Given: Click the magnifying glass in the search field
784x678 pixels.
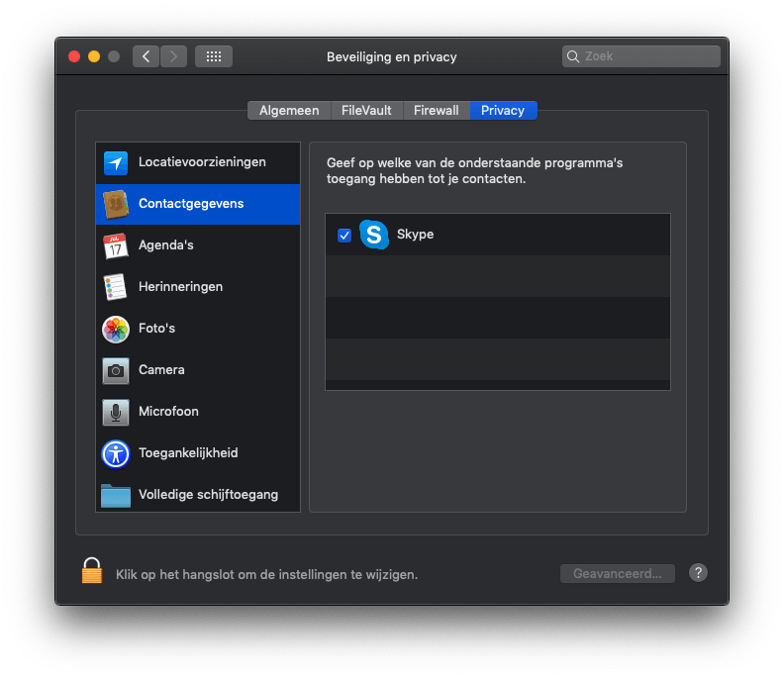Looking at the screenshot, I should click(573, 56).
